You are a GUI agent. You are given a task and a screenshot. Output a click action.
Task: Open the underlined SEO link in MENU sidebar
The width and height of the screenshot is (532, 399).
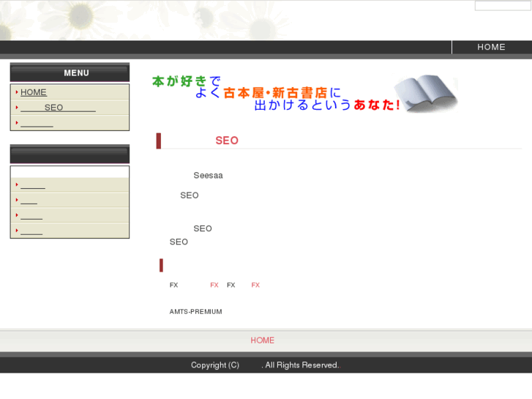(58, 108)
